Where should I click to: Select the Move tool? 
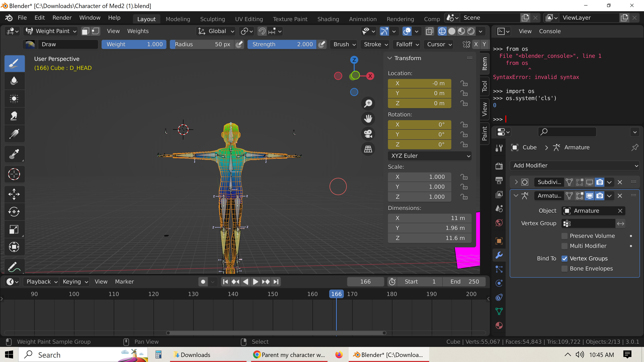click(14, 194)
